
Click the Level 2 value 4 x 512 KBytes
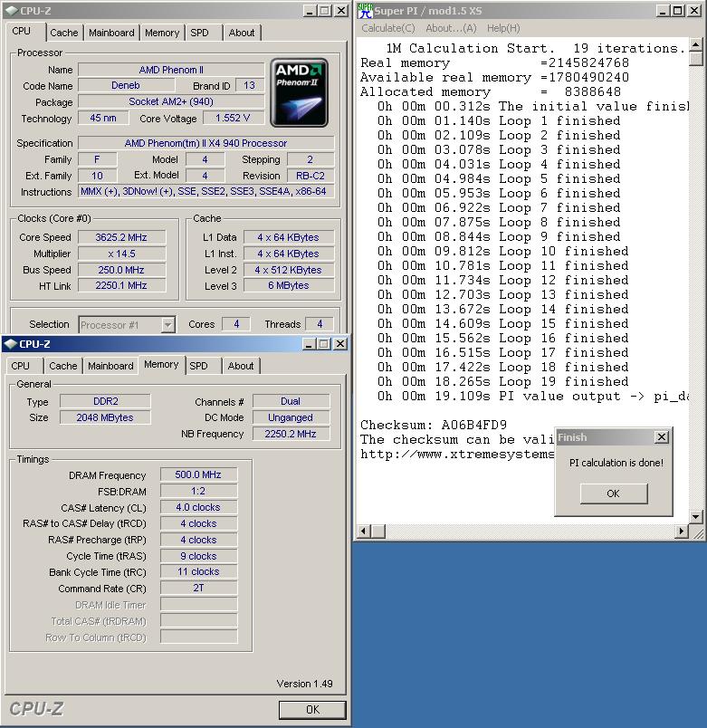(289, 270)
